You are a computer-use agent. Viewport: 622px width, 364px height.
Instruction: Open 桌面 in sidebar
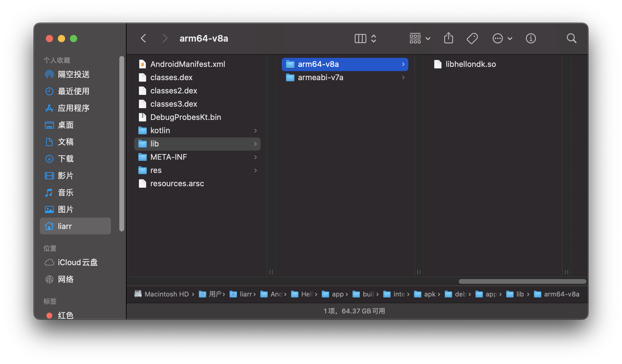[x=75, y=125]
